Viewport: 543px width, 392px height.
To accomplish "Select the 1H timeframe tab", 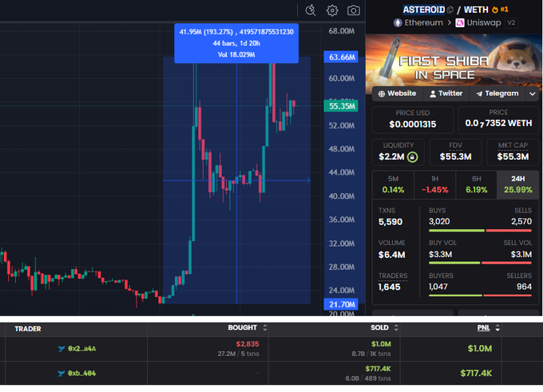I will [x=434, y=184].
